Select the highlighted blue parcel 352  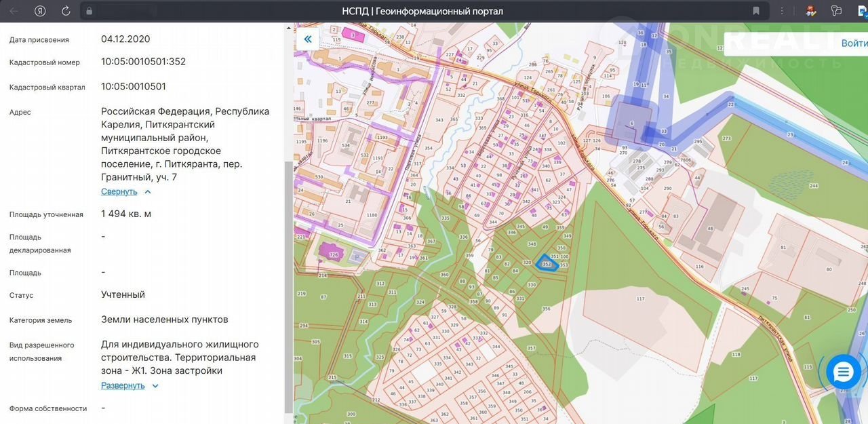[547, 264]
